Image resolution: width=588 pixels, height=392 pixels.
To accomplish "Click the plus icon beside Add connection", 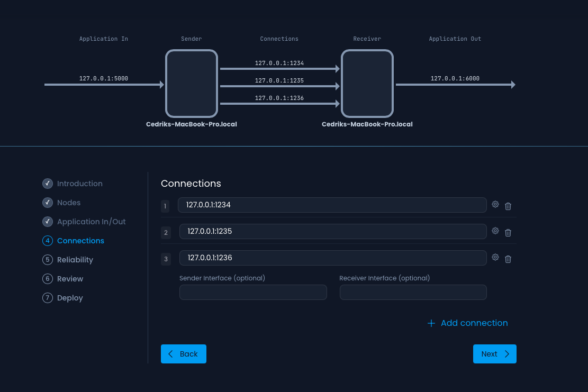I will tap(431, 323).
